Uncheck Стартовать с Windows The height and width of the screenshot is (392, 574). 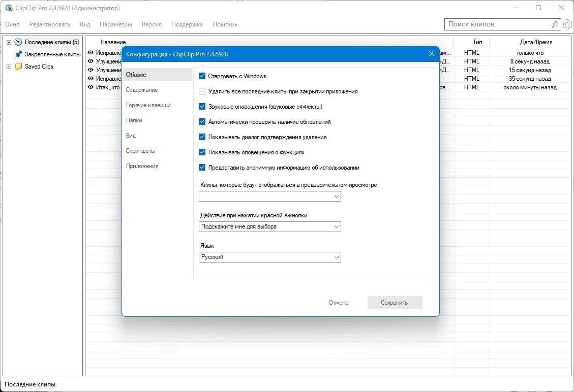click(202, 76)
